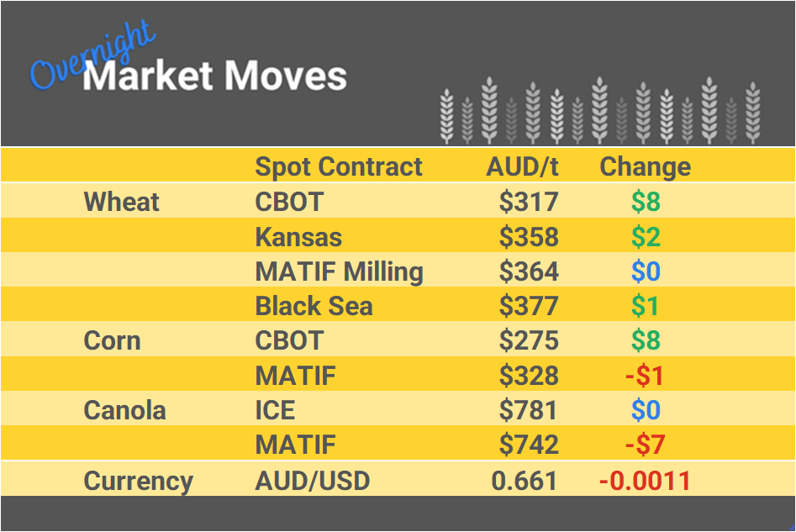Click the $317 wheat CBOT price
Viewport: 796px width, 532px height.
pyautogui.click(x=529, y=202)
